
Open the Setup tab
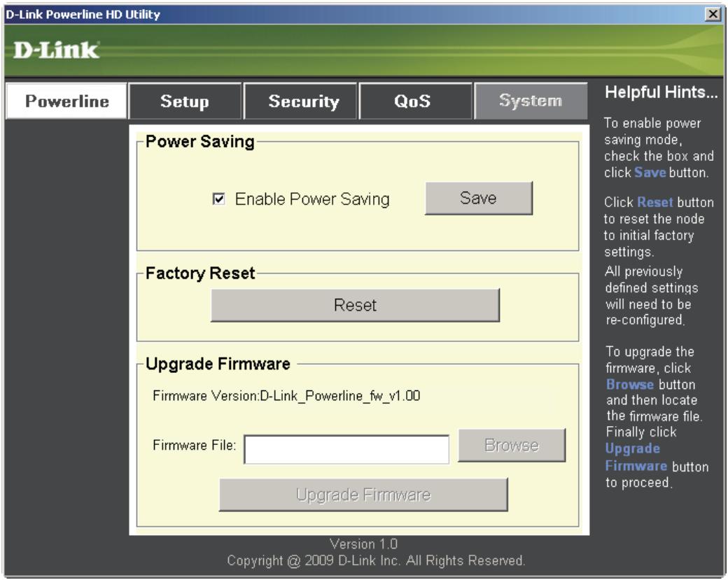click(185, 101)
